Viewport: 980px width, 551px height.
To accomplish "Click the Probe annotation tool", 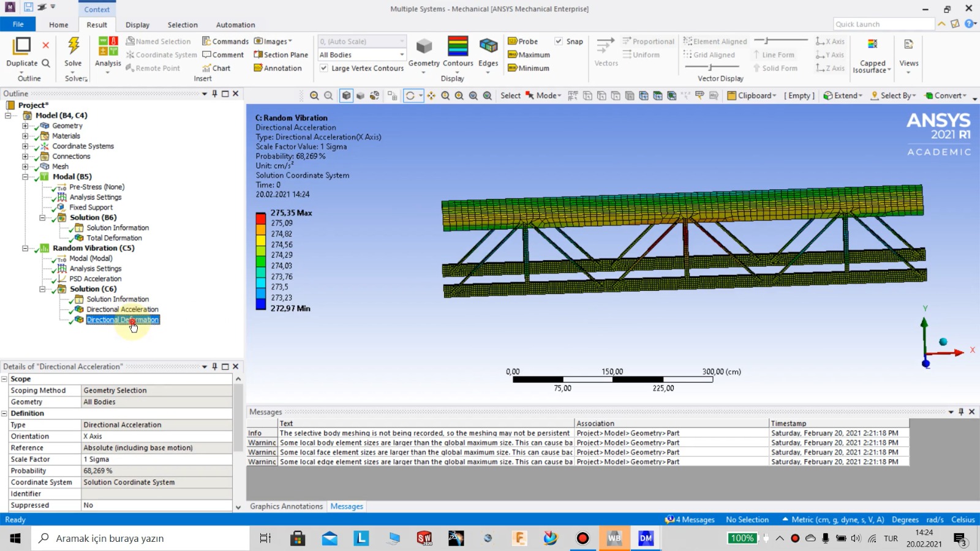I will coord(524,41).
